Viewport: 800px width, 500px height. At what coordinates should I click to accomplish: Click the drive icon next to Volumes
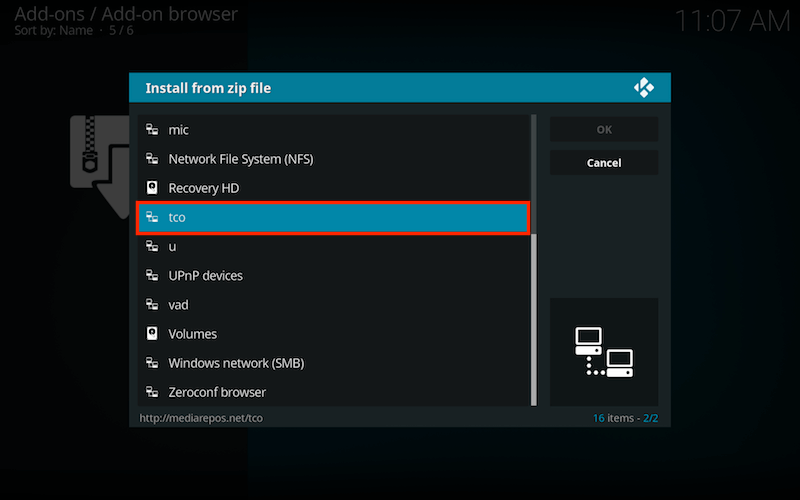click(x=152, y=334)
